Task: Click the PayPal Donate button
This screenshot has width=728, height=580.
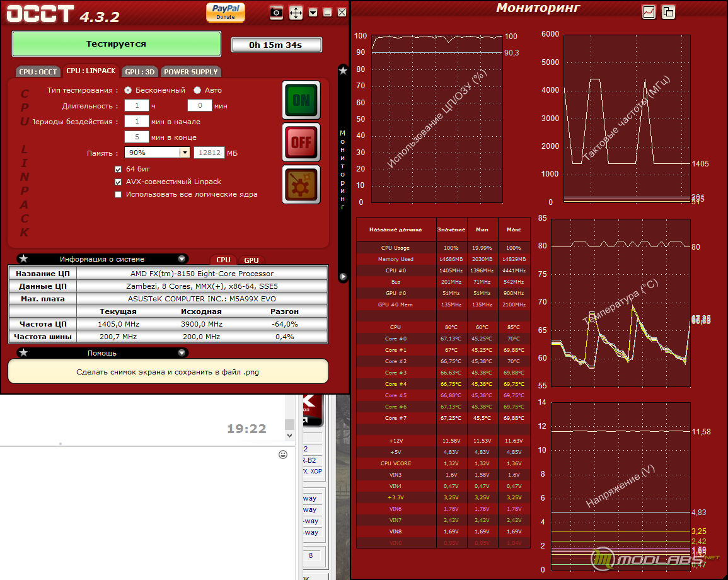Action: coord(226,12)
